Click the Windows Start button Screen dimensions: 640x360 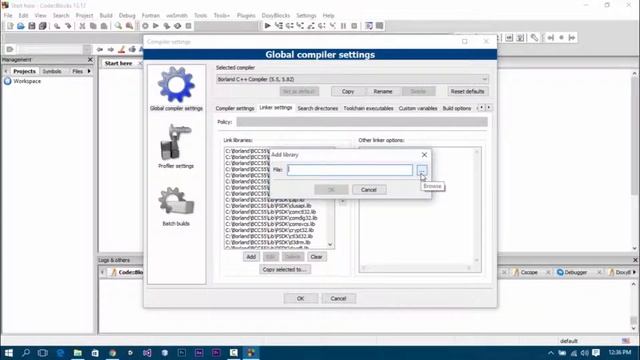(9, 353)
